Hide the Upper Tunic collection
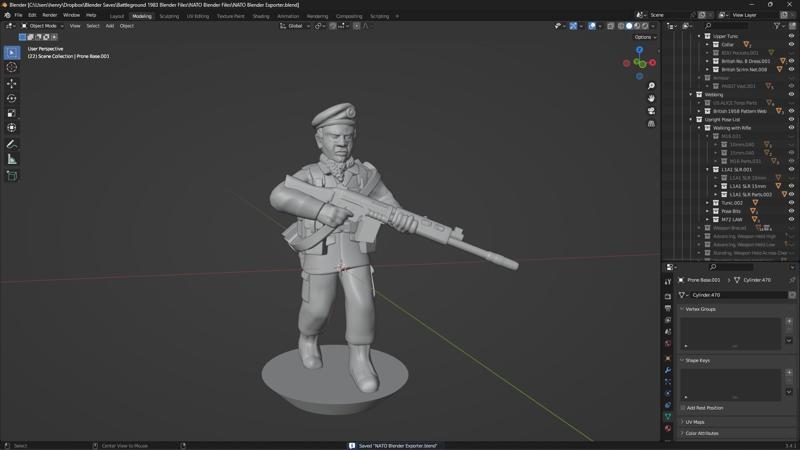 tap(791, 36)
